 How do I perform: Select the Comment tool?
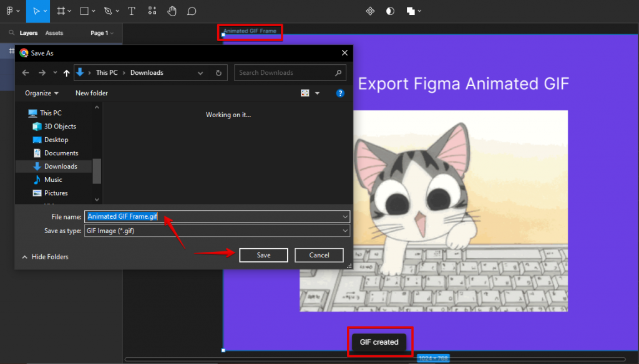coord(192,11)
